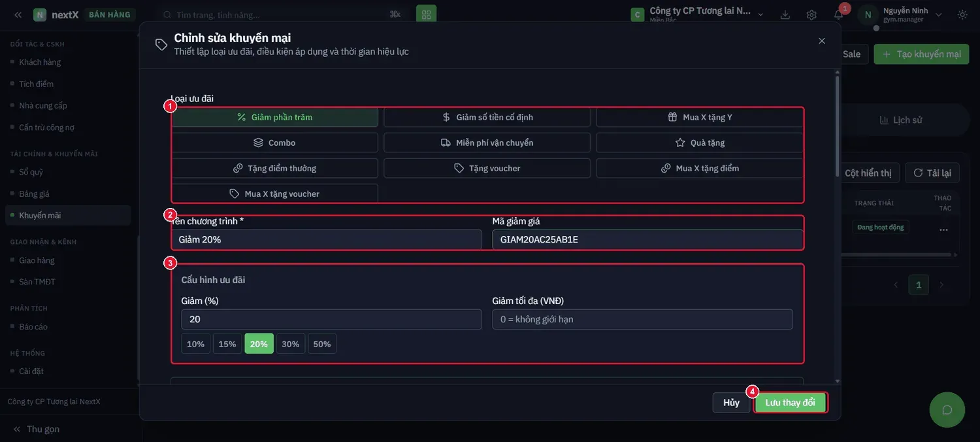This screenshot has height=442, width=980.
Task: Select the Giảm phần trăm promotion type
Action: (275, 117)
